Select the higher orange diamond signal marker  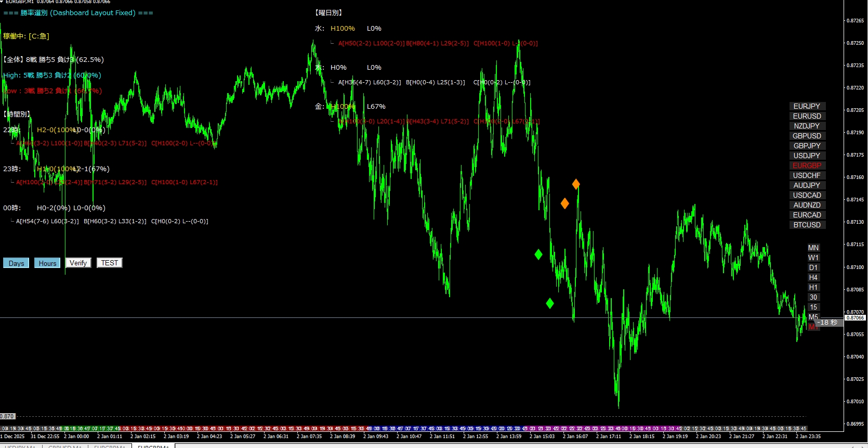click(x=576, y=184)
